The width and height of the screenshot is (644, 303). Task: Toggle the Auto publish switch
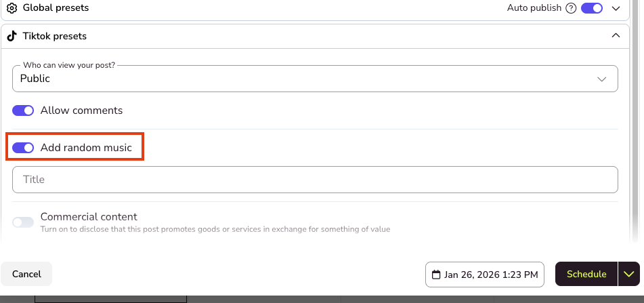592,8
